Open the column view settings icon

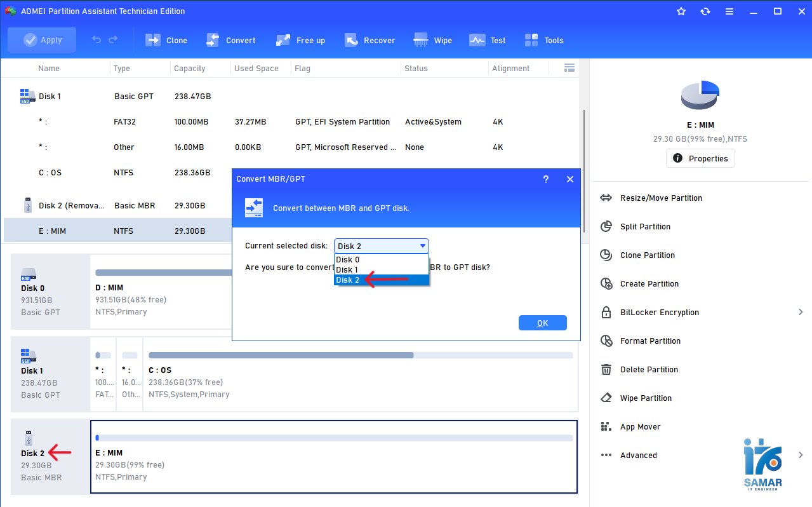569,68
